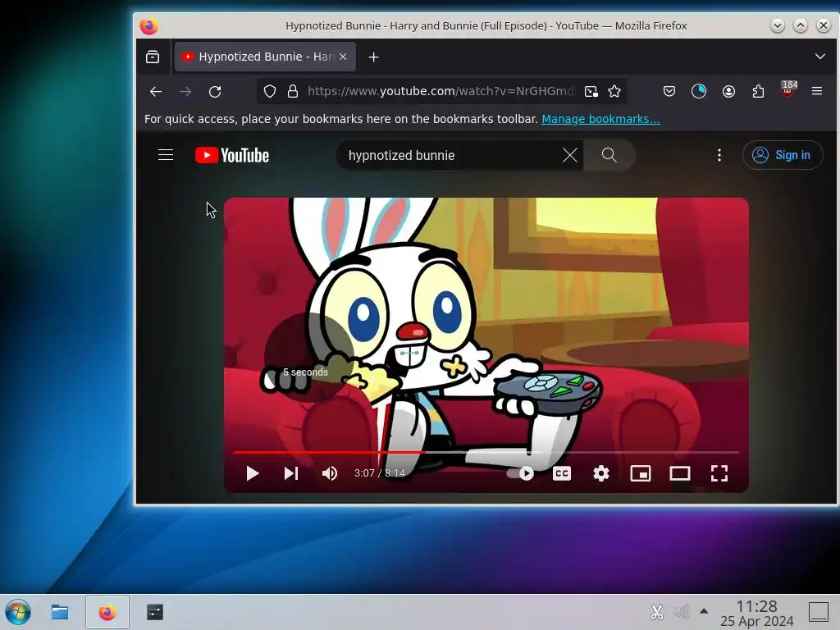Open the dark taskbar application icon
840x630 pixels.
155,612
